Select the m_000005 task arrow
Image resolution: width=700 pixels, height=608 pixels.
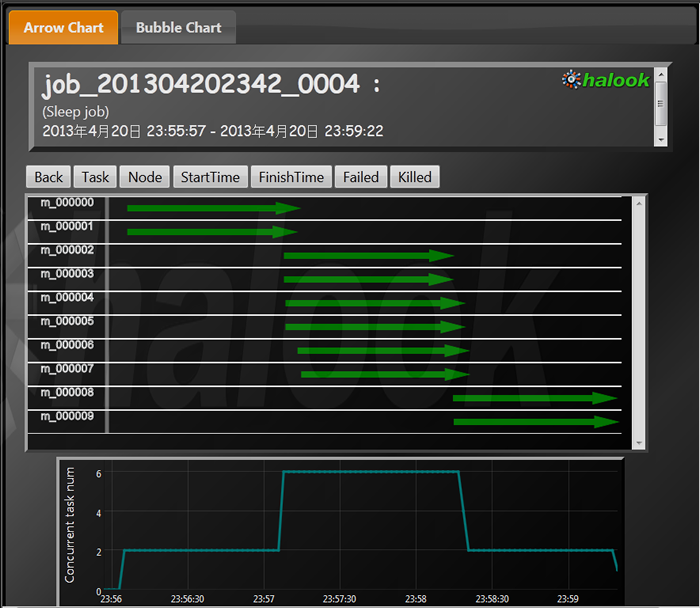[x=375, y=327]
